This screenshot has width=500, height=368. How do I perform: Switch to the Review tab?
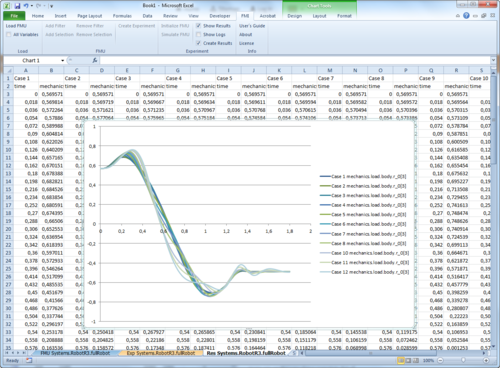(170, 16)
